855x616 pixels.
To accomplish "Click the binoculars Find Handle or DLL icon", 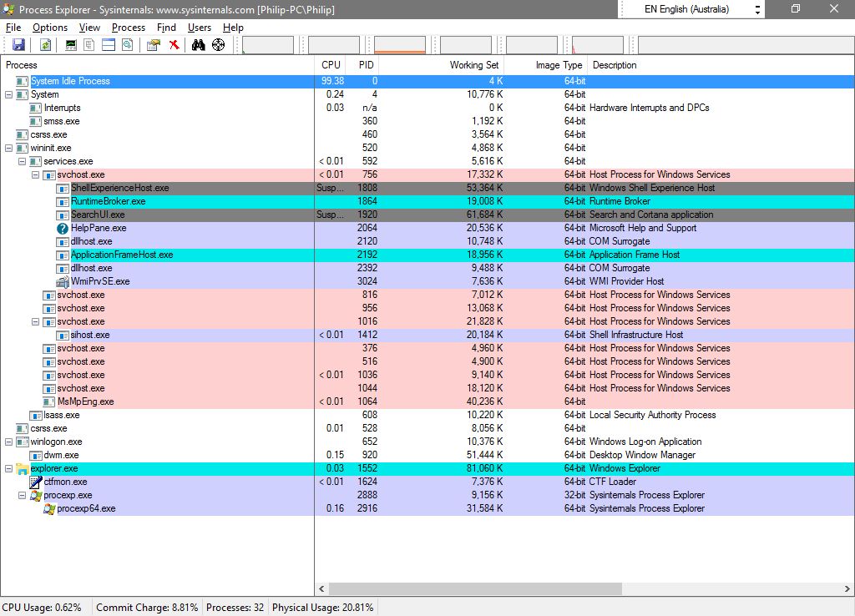I will tap(199, 45).
